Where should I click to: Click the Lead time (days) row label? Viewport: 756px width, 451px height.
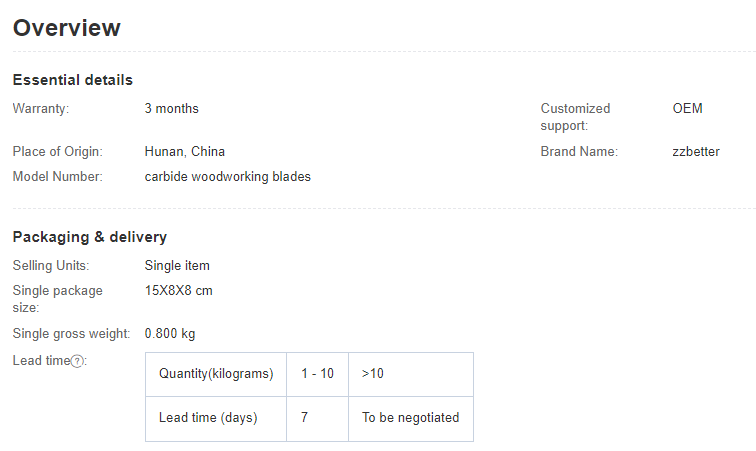point(208,418)
